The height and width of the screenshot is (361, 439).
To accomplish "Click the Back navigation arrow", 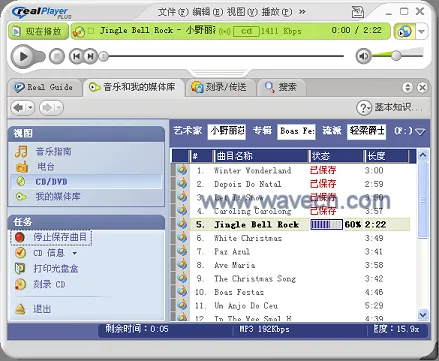I will [x=18, y=108].
